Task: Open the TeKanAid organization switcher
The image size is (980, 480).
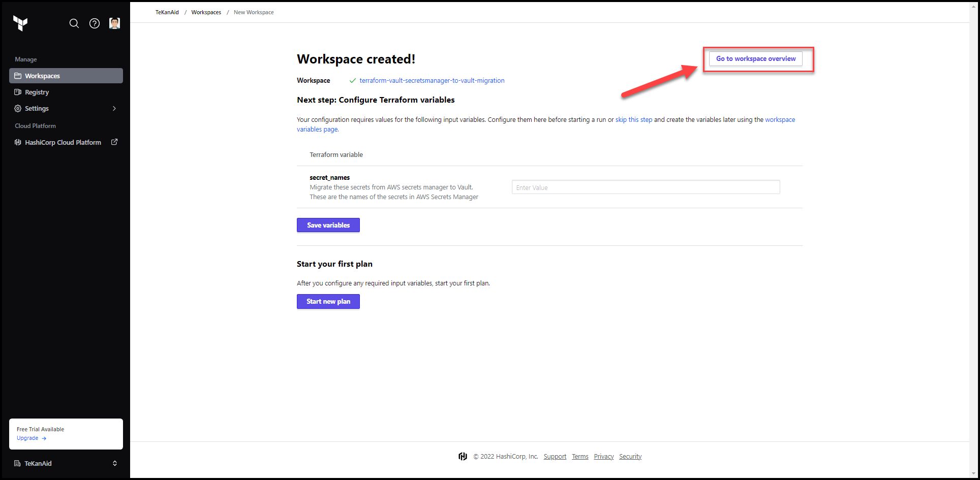Action: (66, 463)
